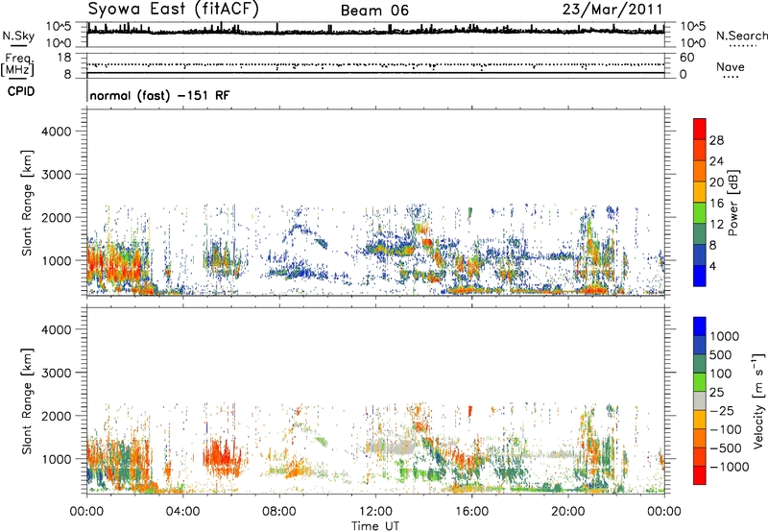Image resolution: width=768 pixels, height=532 pixels.
Task: Click the '3000' tick of the velocity panel
Action: click(x=56, y=373)
